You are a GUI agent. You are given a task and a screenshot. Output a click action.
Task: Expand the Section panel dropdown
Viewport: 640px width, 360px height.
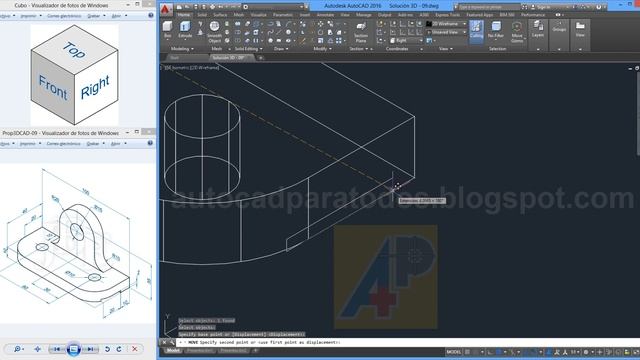(359, 49)
